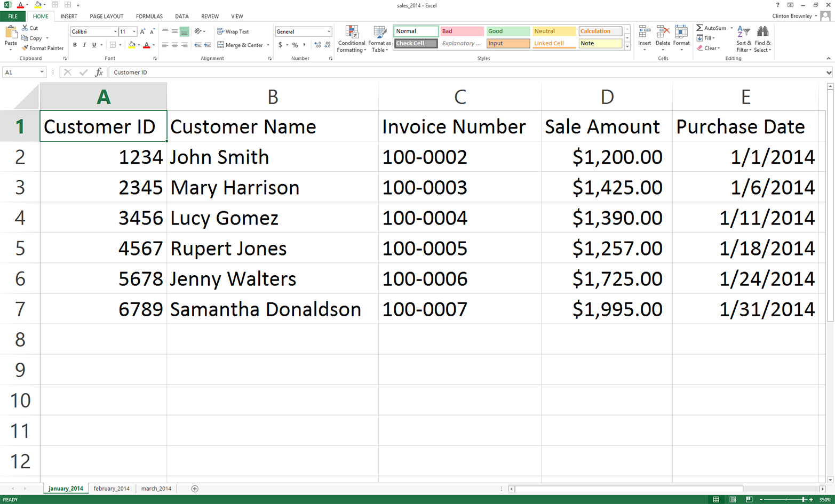Set Align Left horizontal alignment
The image size is (835, 504).
pyautogui.click(x=165, y=45)
